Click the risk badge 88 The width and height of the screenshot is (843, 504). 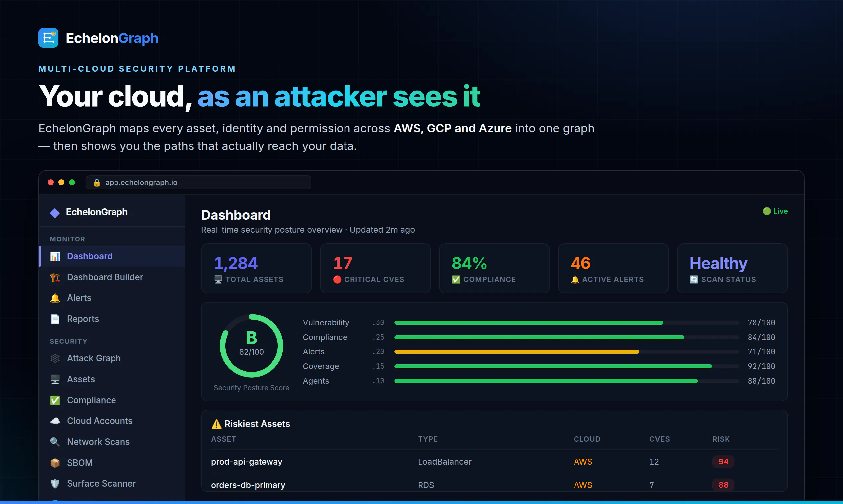click(x=723, y=485)
